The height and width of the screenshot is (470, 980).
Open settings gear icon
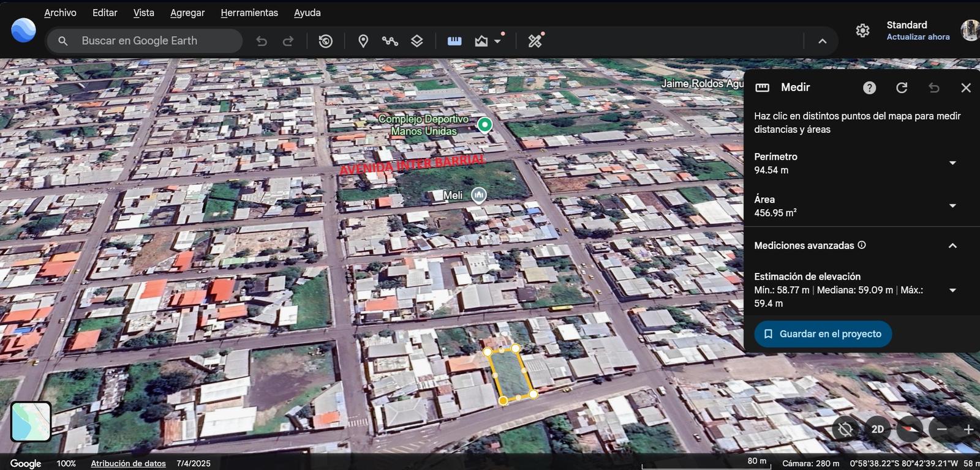pyautogui.click(x=862, y=31)
